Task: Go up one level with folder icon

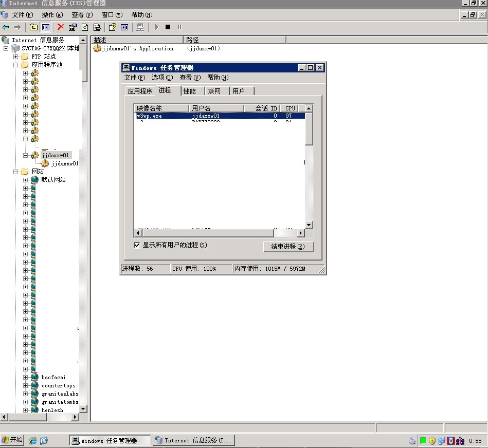Action: (33, 27)
